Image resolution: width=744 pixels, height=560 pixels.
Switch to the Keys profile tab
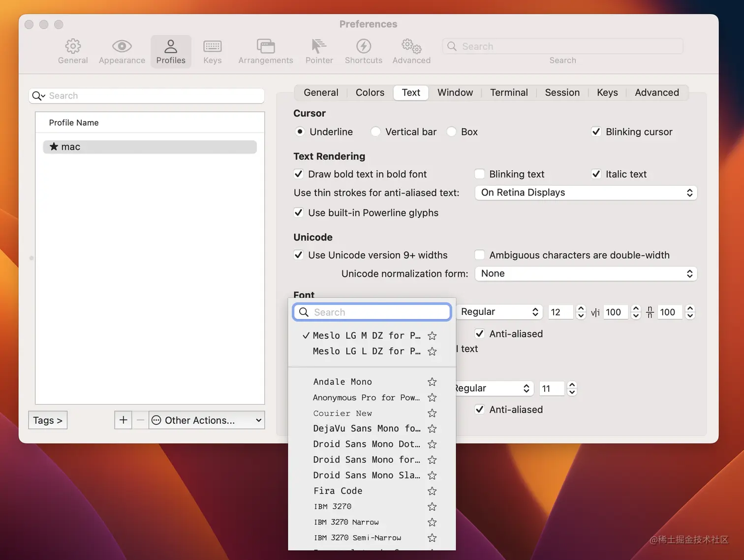pos(607,93)
